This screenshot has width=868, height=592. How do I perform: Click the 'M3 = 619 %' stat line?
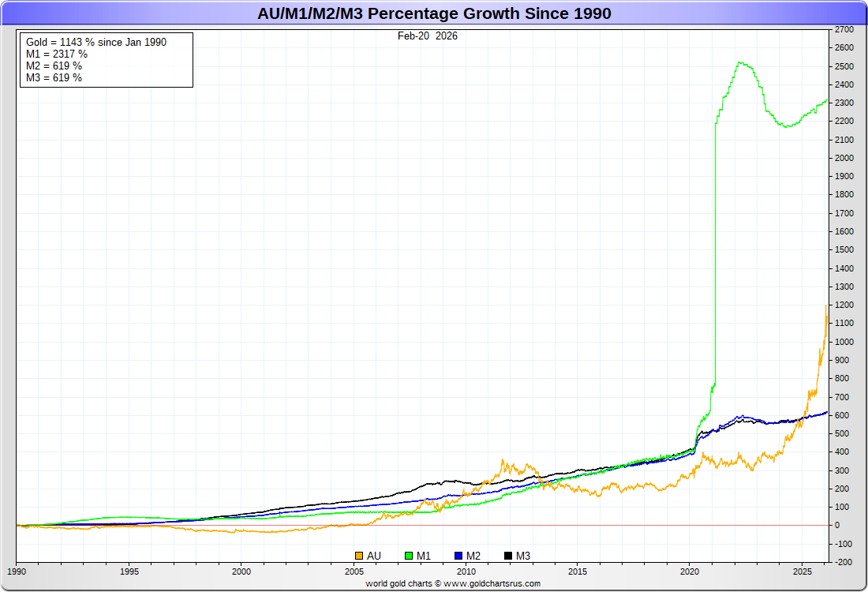pyautogui.click(x=54, y=78)
